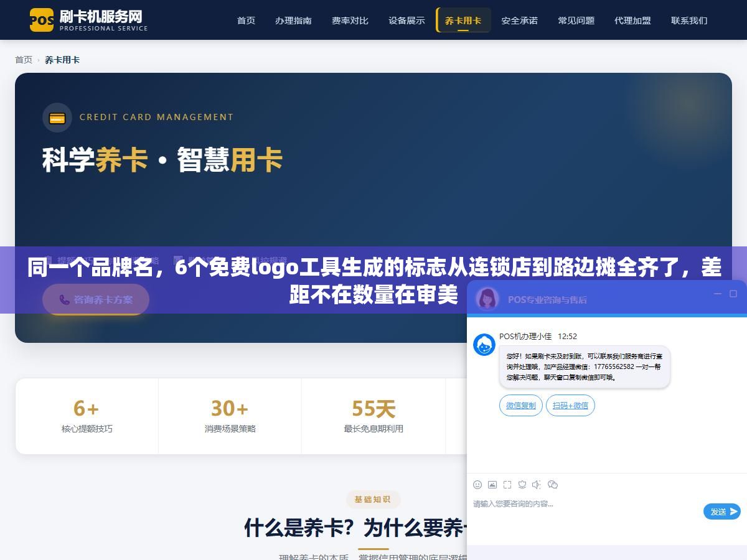The image size is (747, 560).
Task: Click the 55天 最长免息期利用 stat card
Action: (374, 416)
